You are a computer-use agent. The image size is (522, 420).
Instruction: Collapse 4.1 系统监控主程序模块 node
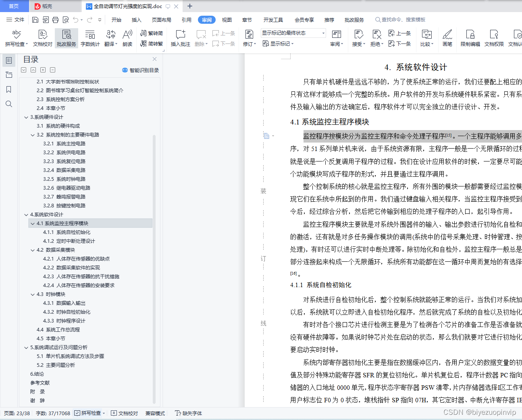pos(33,223)
